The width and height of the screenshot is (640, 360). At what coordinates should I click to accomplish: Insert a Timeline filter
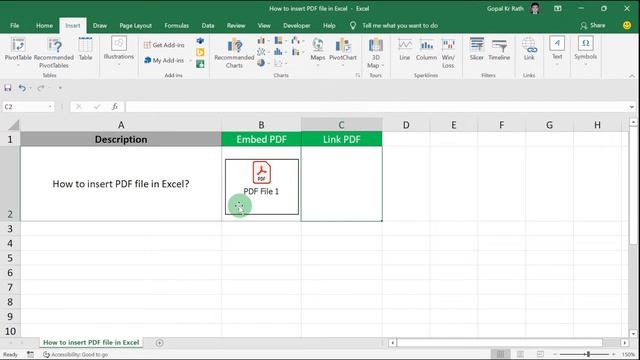pyautogui.click(x=499, y=49)
